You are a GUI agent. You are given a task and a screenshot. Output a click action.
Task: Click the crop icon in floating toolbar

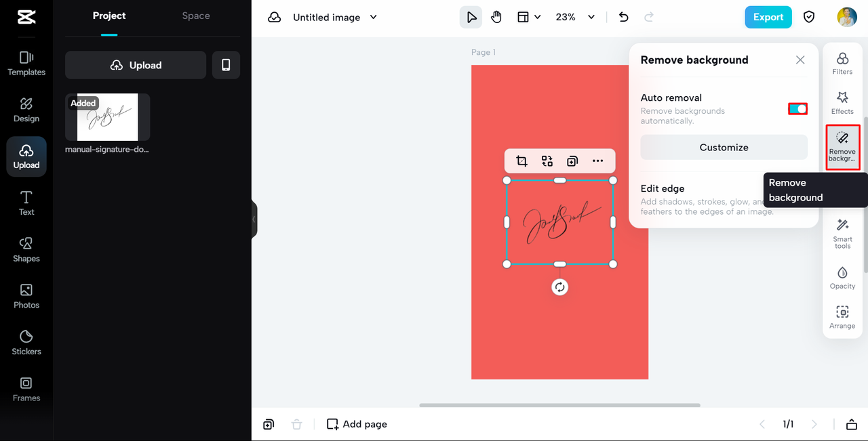point(521,161)
